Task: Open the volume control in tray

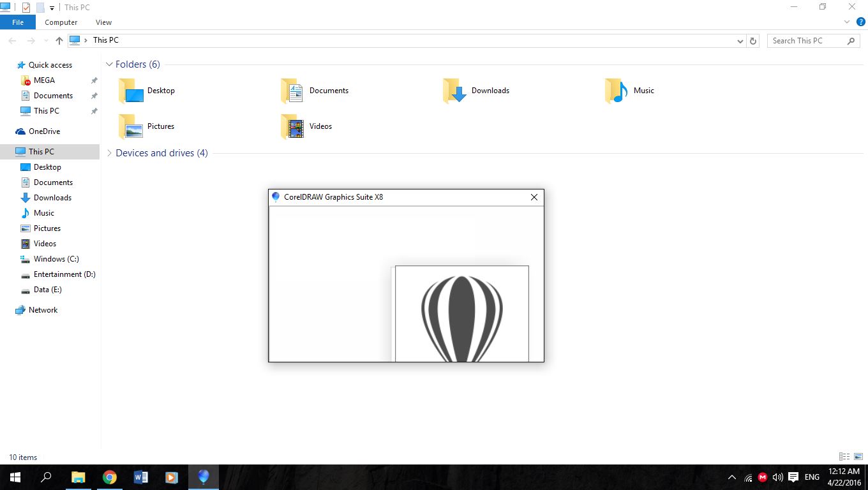Action: coord(777,477)
